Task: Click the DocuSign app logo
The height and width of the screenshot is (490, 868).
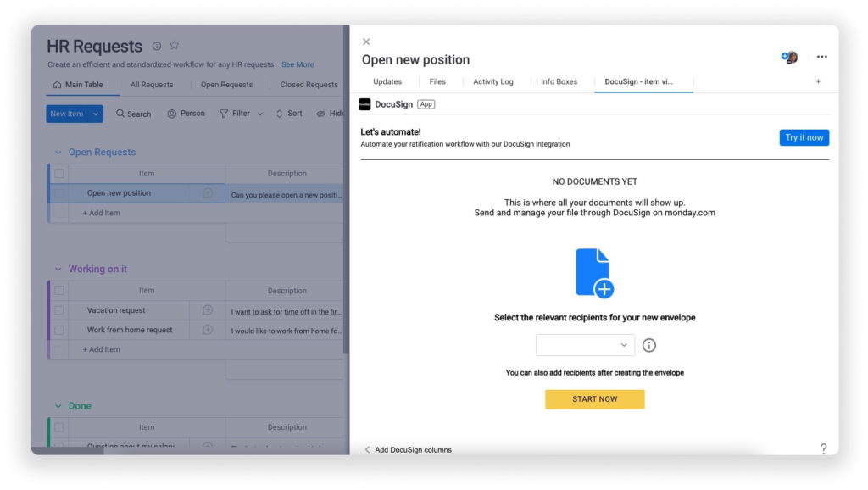Action: click(x=364, y=104)
